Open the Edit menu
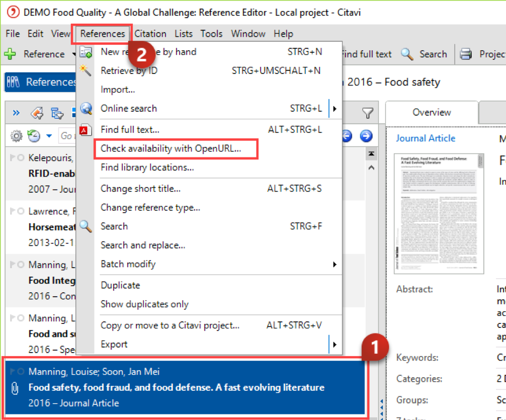Image resolution: width=506 pixels, height=420 pixels. pos(35,34)
